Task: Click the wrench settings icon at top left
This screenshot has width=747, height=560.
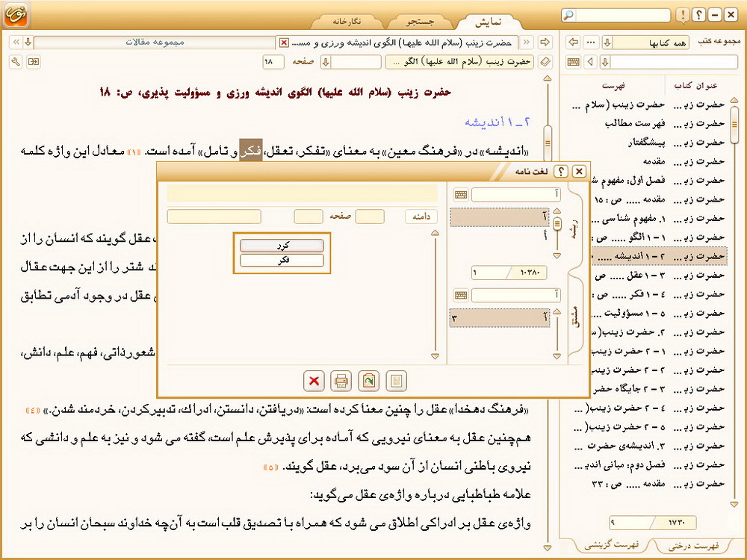Action: point(16,61)
